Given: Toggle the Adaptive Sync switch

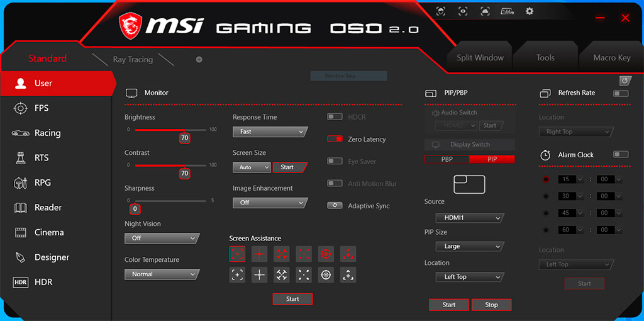Looking at the screenshot, I should pos(335,206).
